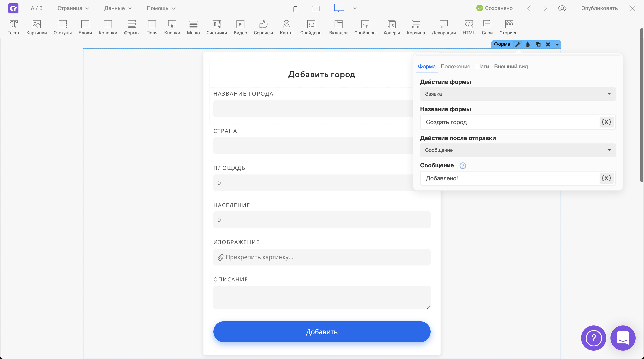
Task: Expand the form widget options arrow
Action: [557, 44]
